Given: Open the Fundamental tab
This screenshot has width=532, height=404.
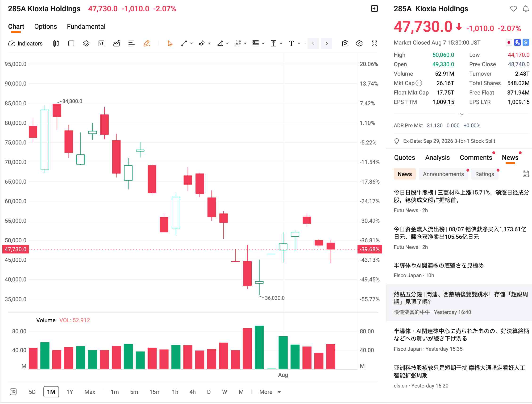Looking at the screenshot, I should coord(86,26).
